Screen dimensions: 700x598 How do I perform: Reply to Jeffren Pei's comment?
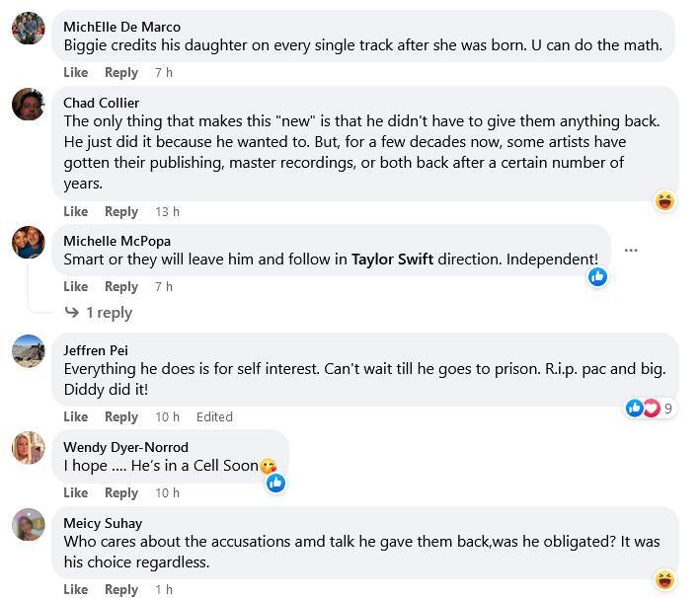121,417
